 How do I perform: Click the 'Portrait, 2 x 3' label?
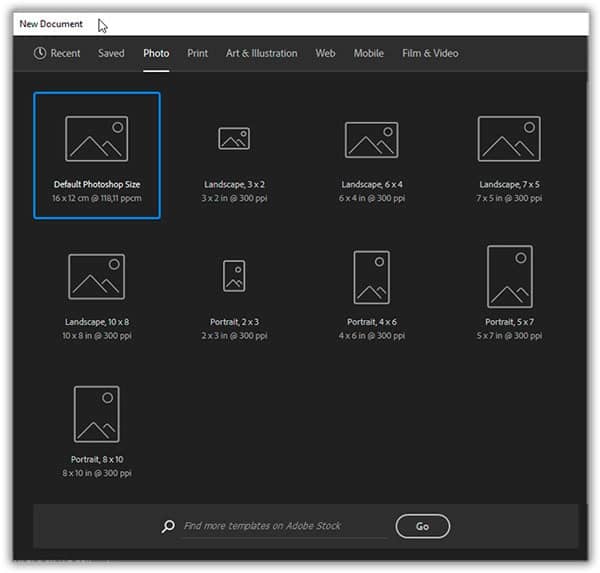coord(234,322)
